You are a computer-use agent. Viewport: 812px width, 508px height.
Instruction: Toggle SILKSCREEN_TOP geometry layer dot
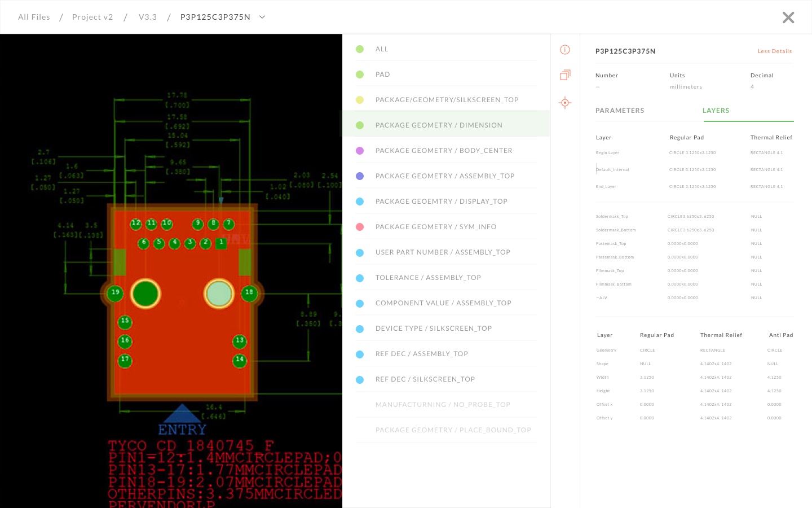click(x=360, y=100)
